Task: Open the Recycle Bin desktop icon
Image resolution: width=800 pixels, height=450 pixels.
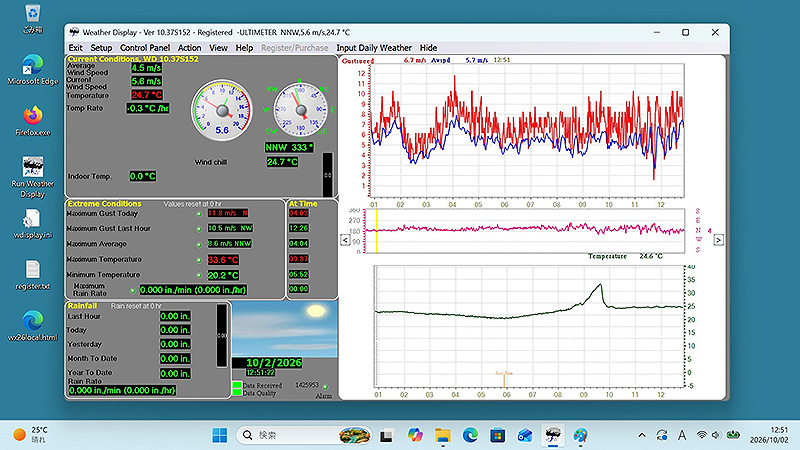Action: pyautogui.click(x=33, y=16)
